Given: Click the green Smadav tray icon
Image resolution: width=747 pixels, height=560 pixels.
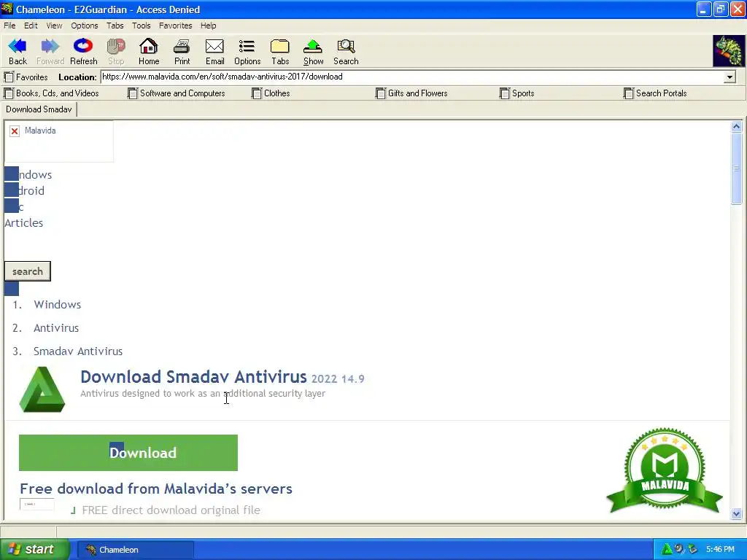Looking at the screenshot, I should [667, 549].
